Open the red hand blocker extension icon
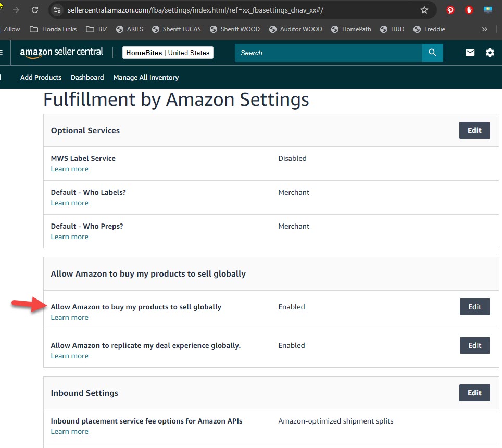Image resolution: width=502 pixels, height=448 pixels. coord(469,10)
